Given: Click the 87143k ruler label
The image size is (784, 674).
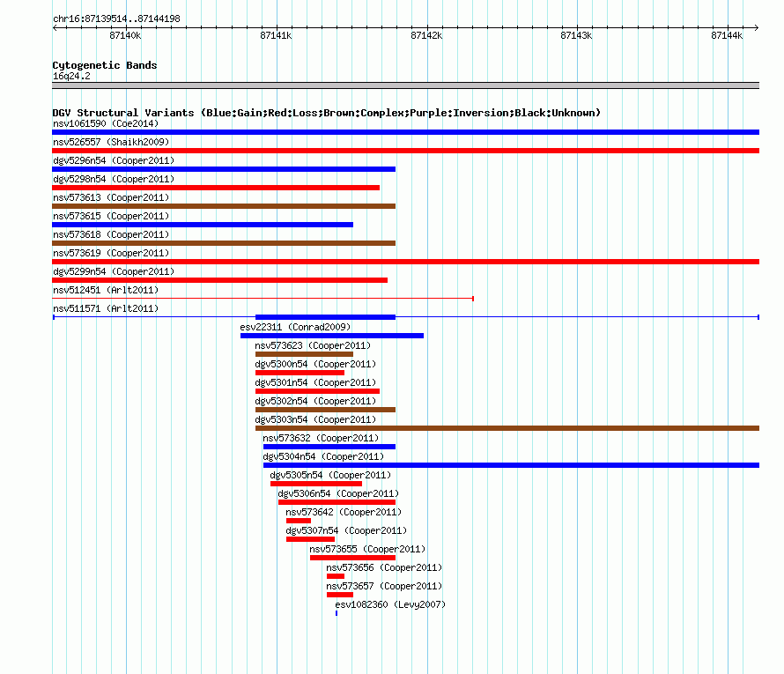Looking at the screenshot, I should click(576, 35).
